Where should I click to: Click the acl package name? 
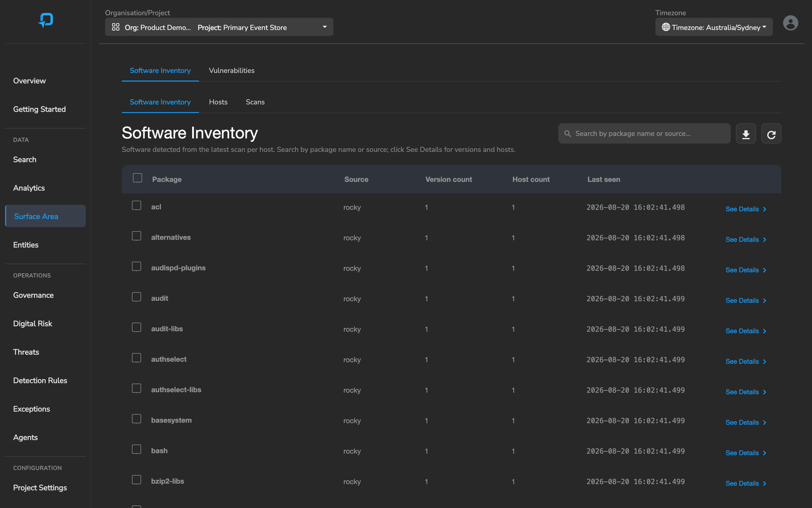coord(156,207)
